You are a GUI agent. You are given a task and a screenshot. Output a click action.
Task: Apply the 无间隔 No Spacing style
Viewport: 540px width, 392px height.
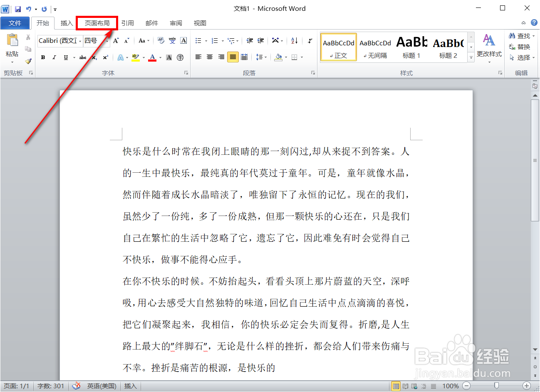click(x=375, y=47)
